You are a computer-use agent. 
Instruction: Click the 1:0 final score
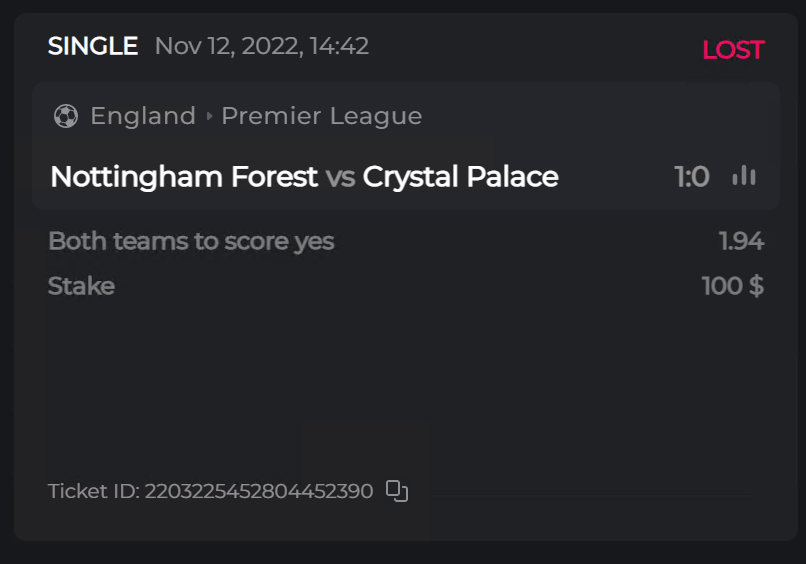coord(692,177)
